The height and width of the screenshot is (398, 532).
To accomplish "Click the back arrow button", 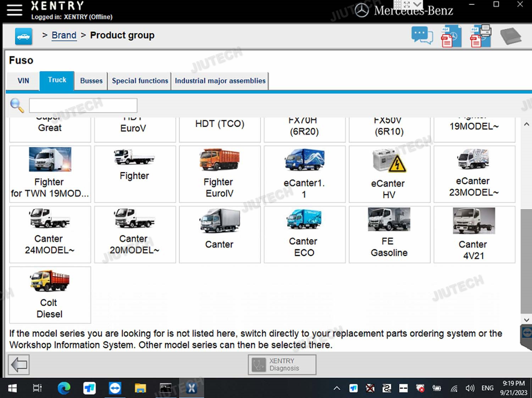I will [19, 365].
